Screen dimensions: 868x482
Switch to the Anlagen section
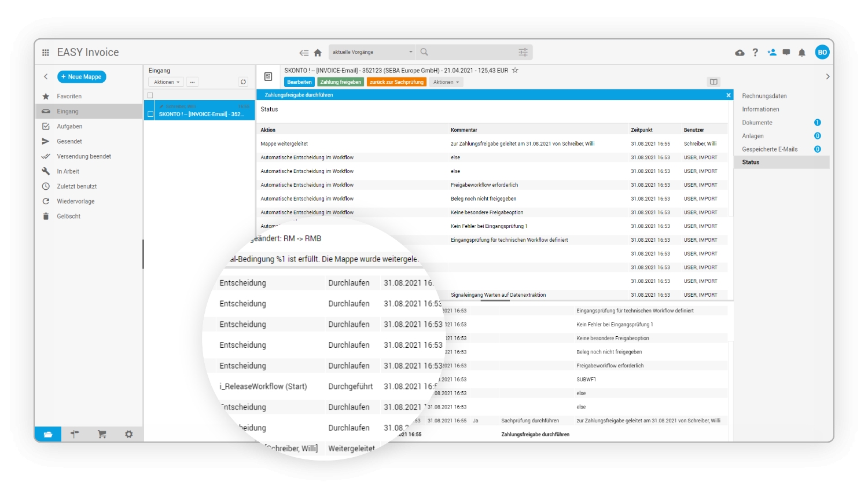pyautogui.click(x=753, y=136)
